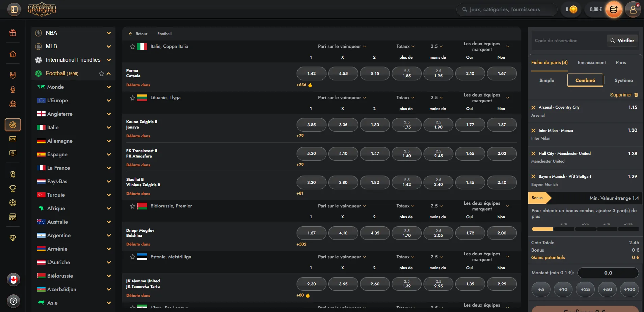Toggle the favorite star next to Football
644x312 pixels.
[x=101, y=74]
